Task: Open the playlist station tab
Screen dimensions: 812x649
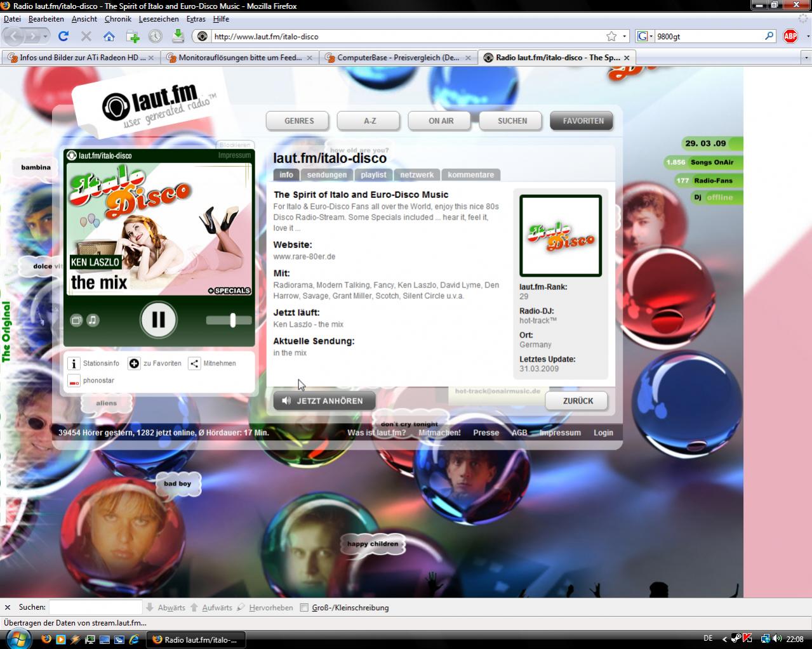Action: [x=373, y=174]
